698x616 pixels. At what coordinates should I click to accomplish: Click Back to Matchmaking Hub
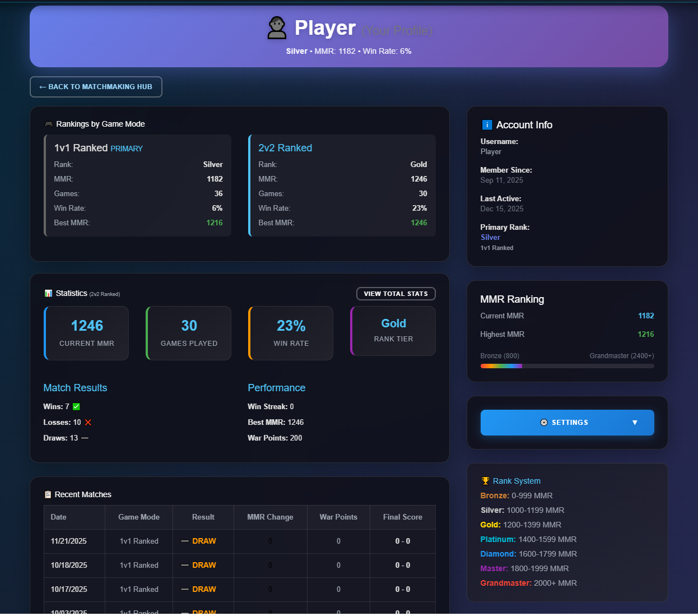96,87
